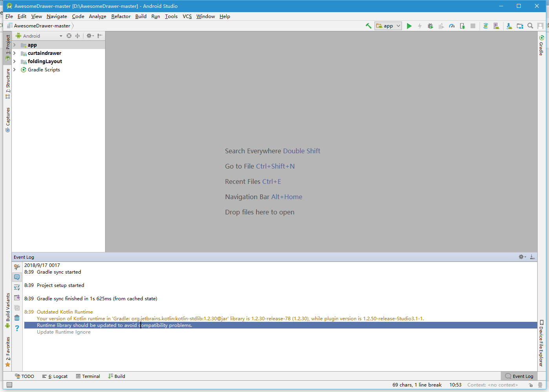549x392 pixels.
Task: Open the Gradle side panel
Action: pyautogui.click(x=541, y=45)
